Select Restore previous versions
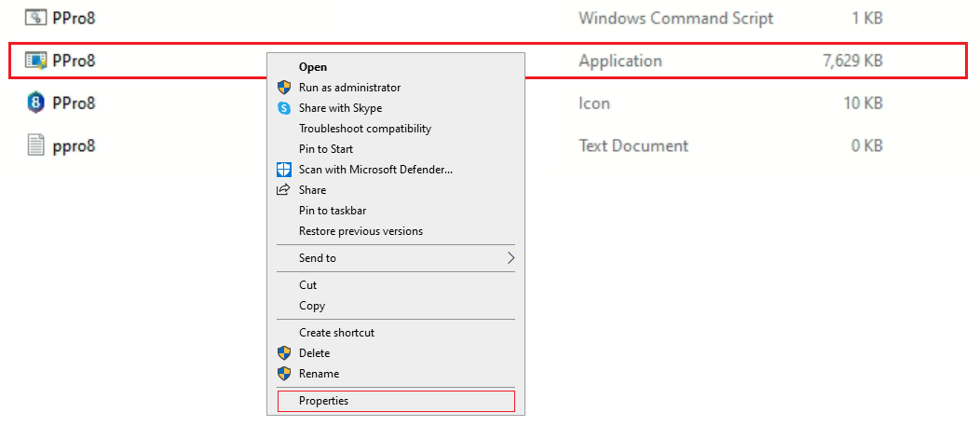Image resolution: width=980 pixels, height=426 pixels. pos(360,231)
